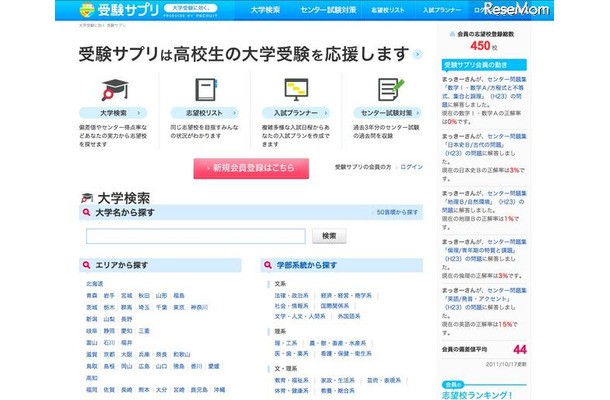
Task: Focus the university name search field
Action: (196, 236)
